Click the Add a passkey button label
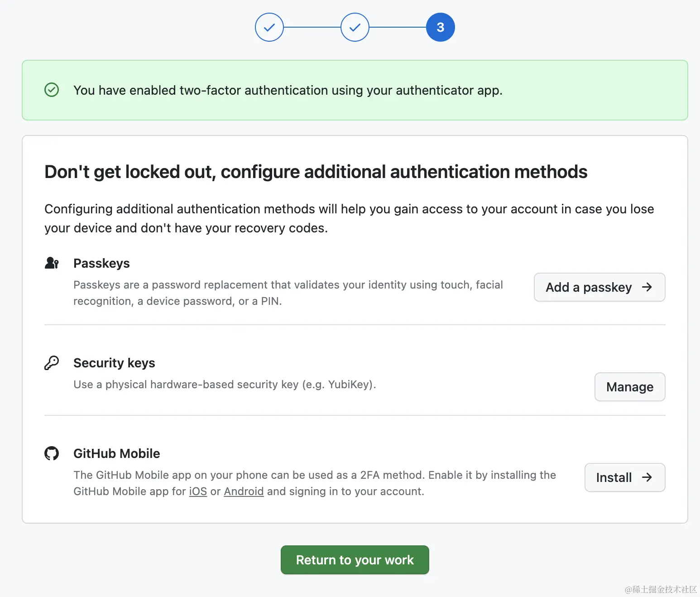 click(589, 287)
